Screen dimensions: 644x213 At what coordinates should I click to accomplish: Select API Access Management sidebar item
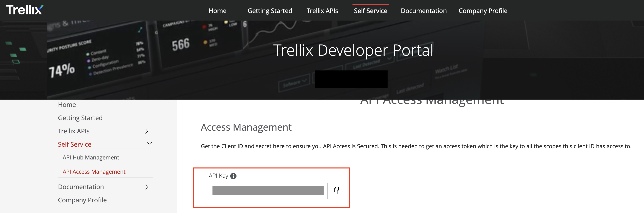click(x=94, y=172)
